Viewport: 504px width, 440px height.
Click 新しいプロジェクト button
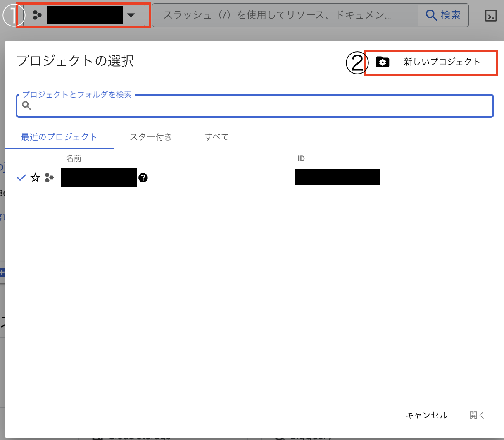pyautogui.click(x=431, y=62)
